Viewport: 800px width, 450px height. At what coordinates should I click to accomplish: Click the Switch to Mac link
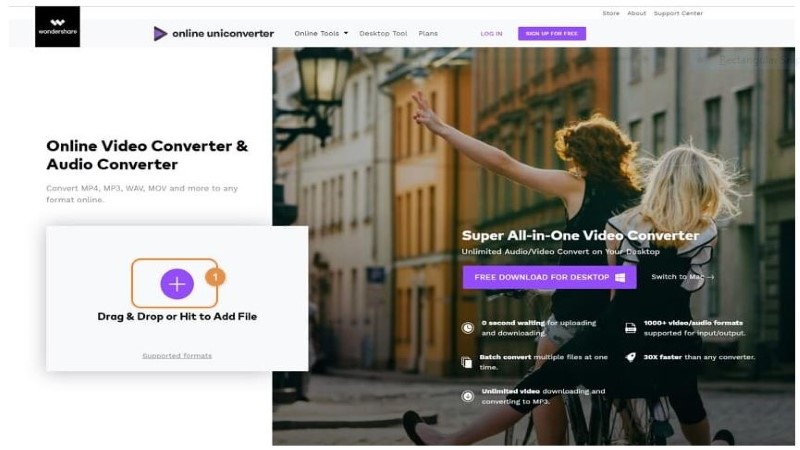[x=682, y=277]
